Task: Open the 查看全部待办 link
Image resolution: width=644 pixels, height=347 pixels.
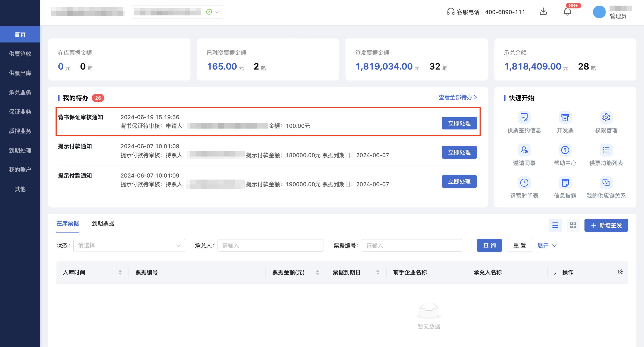Action: pos(458,97)
